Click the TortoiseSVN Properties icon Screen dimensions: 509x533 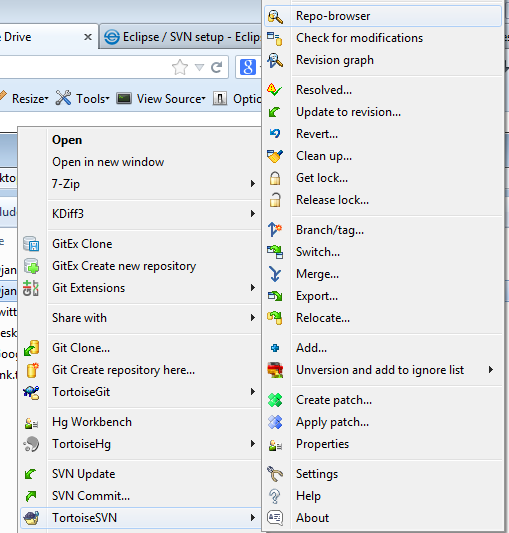coord(275,445)
